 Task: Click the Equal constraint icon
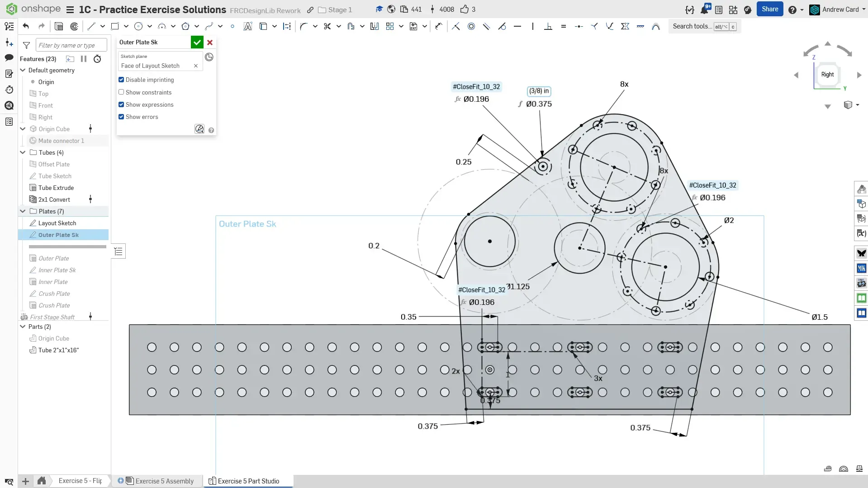[x=563, y=26]
